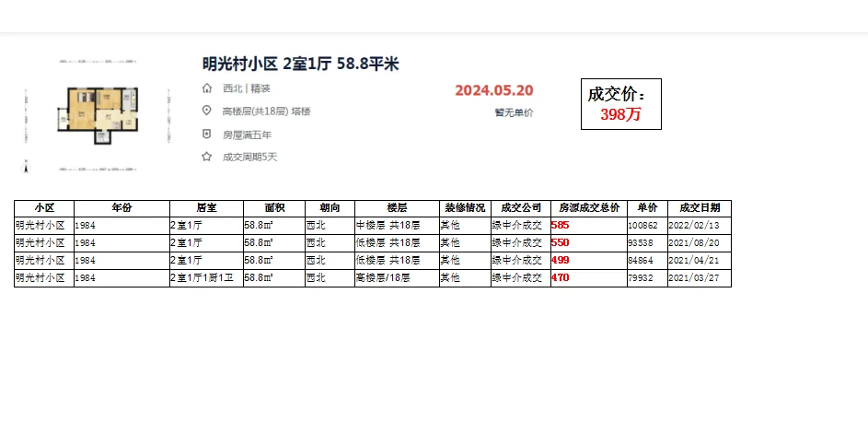Screen dimensions: 868x434
Task: Click the 楼层 column header
Action: [x=397, y=208]
